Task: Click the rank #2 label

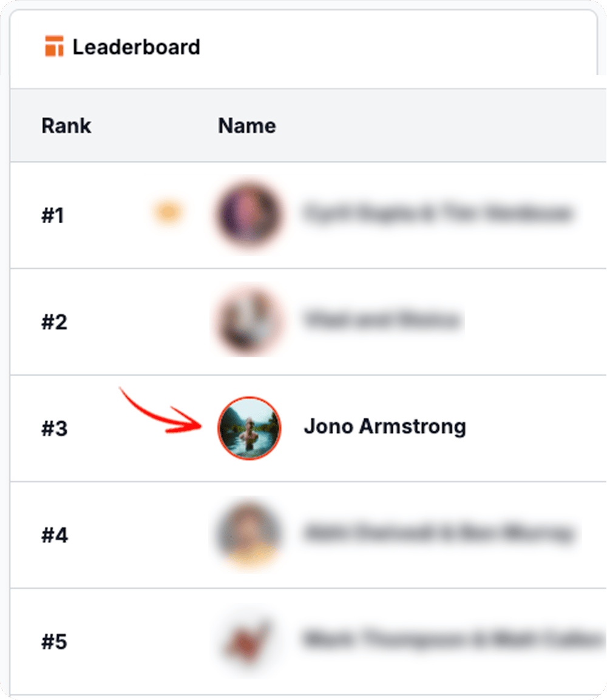Action: coord(54,322)
